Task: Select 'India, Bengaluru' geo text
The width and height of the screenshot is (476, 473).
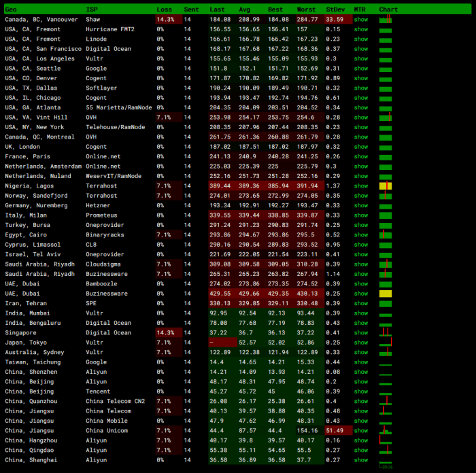Action: point(33,323)
